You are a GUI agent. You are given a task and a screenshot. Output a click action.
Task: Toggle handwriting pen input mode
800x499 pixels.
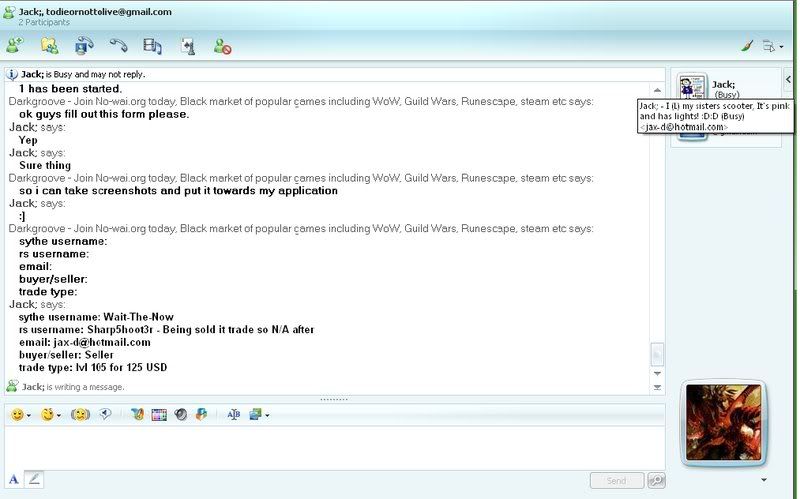[x=34, y=479]
